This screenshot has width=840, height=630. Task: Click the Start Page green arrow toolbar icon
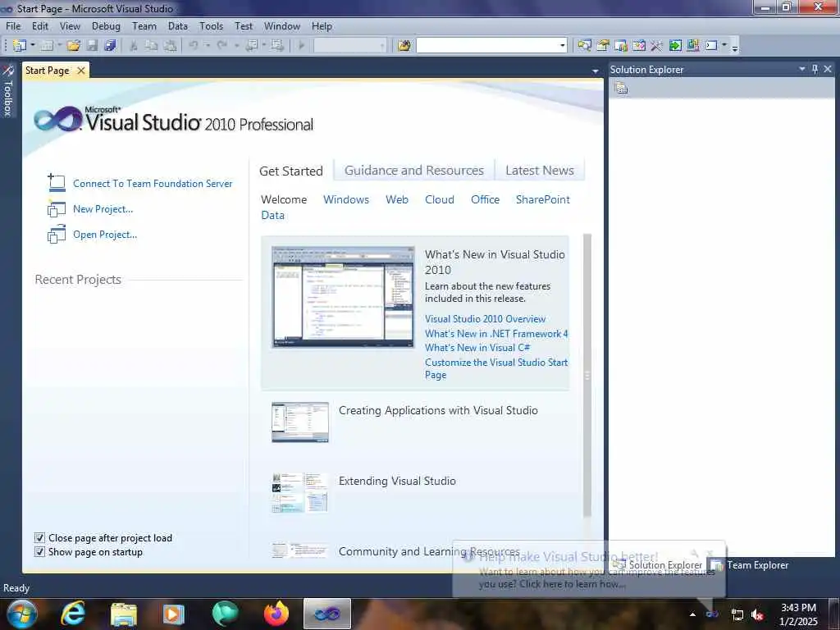675,46
